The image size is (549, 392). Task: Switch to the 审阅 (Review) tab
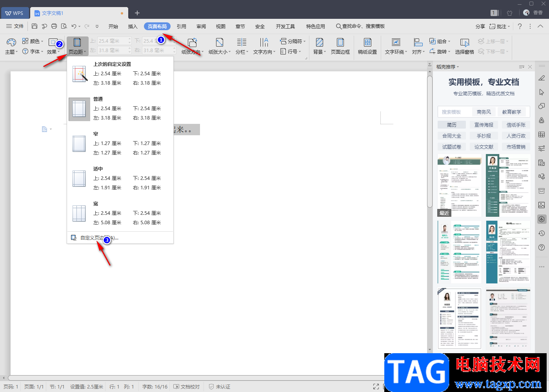pos(201,26)
